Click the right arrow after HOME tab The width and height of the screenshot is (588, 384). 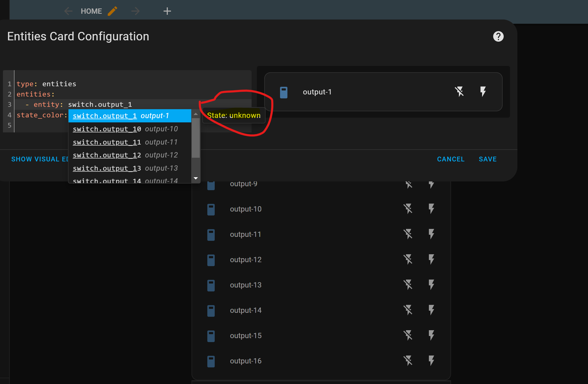coord(135,11)
